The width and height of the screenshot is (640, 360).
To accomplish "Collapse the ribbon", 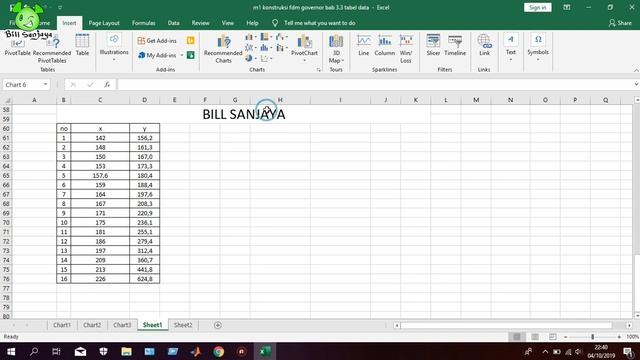I will (636, 71).
